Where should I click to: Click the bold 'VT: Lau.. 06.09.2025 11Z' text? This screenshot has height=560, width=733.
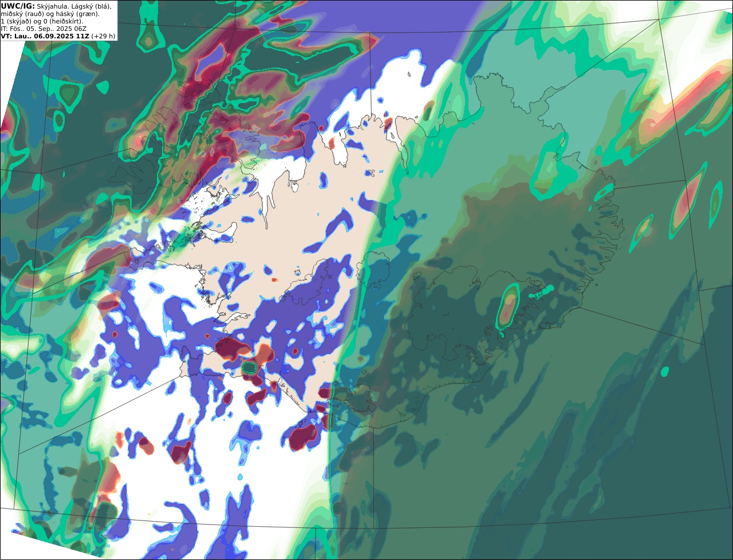point(45,36)
